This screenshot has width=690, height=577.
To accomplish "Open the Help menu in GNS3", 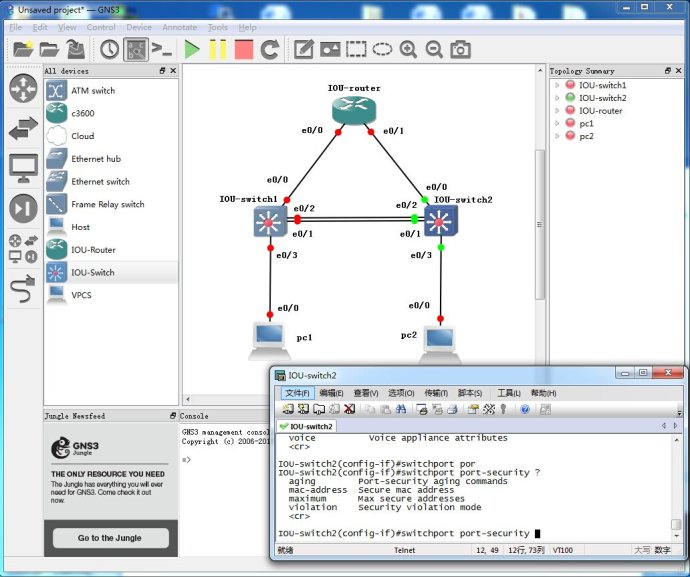I will click(x=247, y=27).
